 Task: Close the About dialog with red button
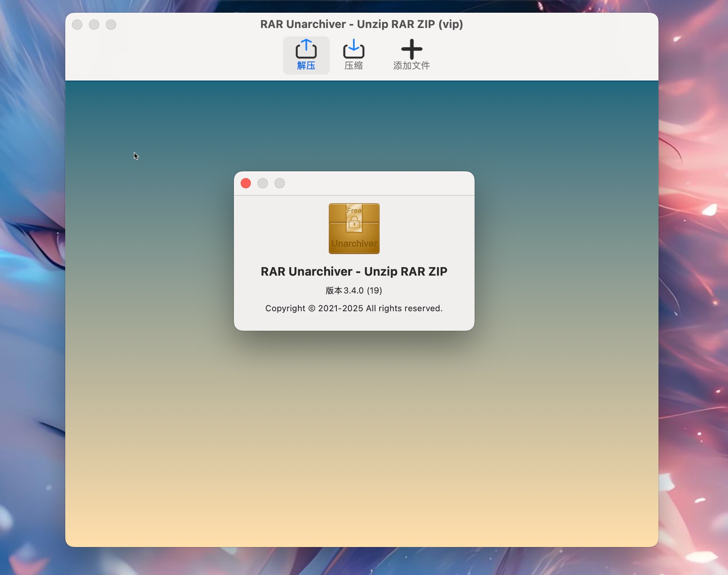tap(246, 183)
